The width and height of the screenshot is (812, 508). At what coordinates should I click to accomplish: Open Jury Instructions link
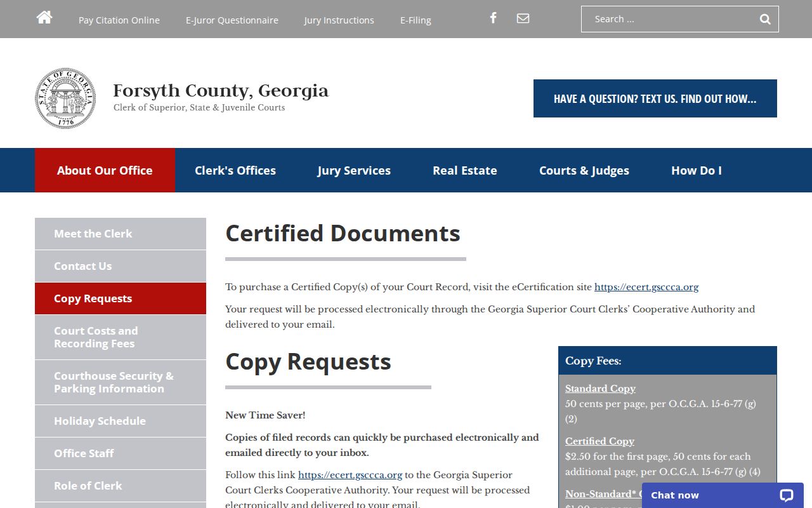click(339, 20)
